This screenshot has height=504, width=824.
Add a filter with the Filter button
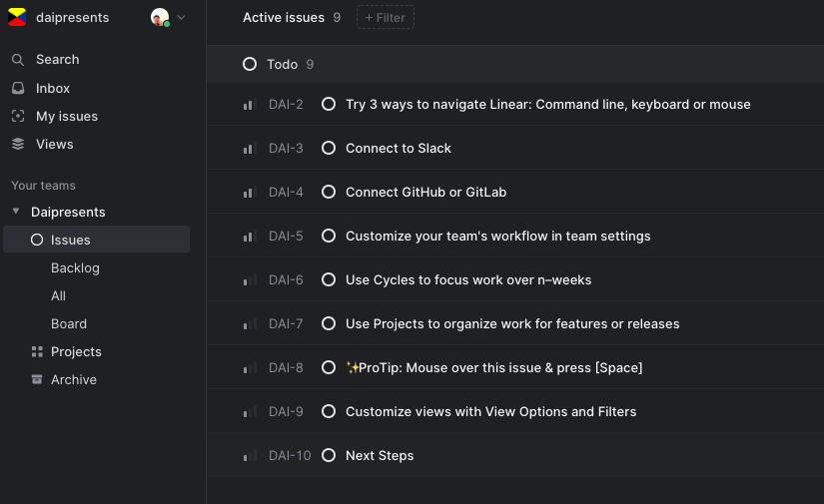pos(385,17)
